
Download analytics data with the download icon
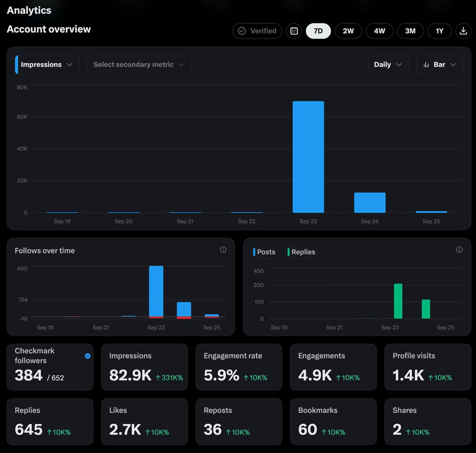click(463, 31)
